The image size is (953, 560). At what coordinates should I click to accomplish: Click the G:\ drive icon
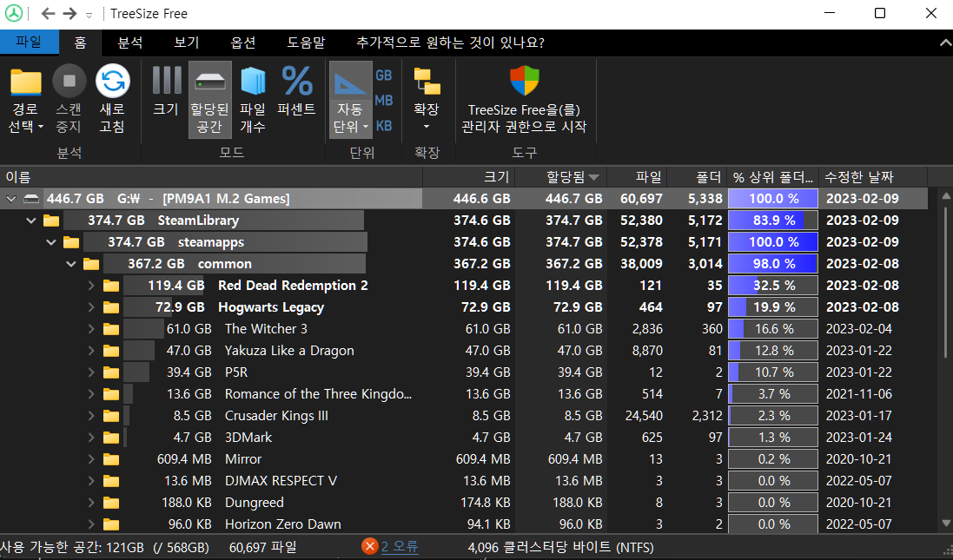pyautogui.click(x=31, y=199)
